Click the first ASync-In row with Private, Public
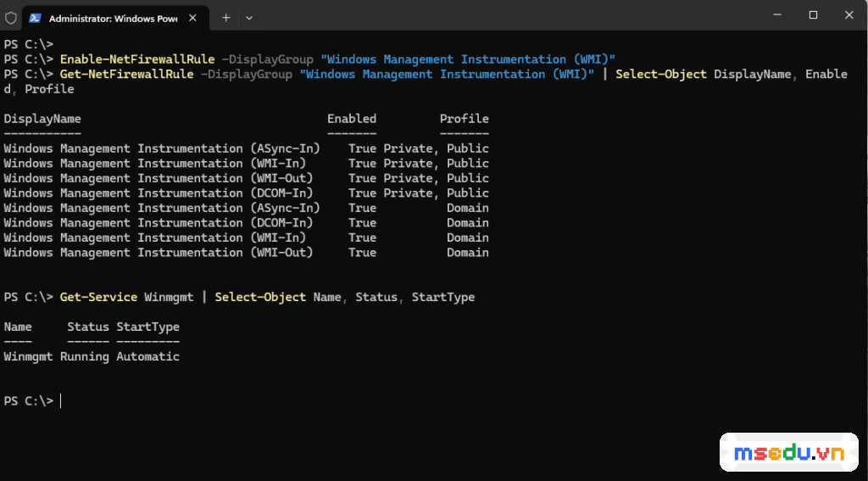This screenshot has height=481, width=868. click(247, 148)
